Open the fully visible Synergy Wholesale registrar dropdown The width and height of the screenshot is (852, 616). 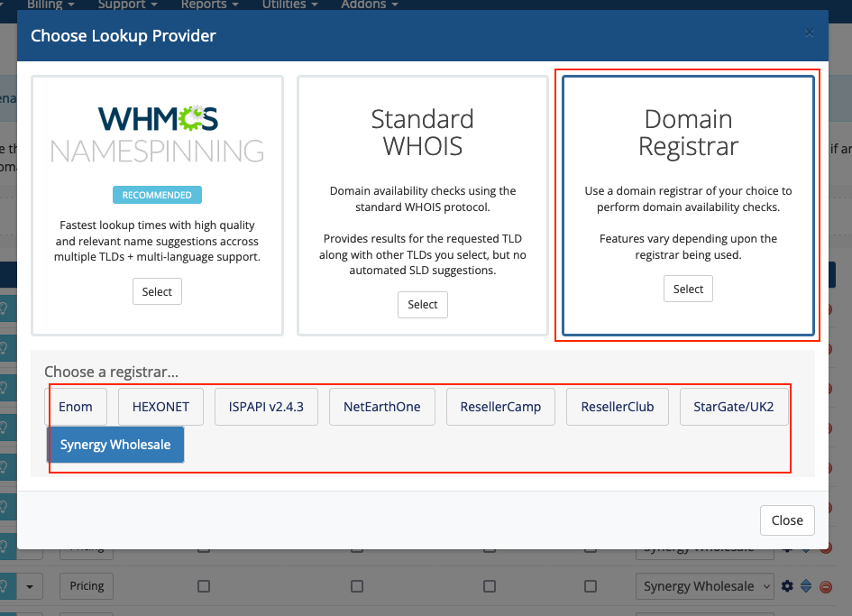(704, 586)
